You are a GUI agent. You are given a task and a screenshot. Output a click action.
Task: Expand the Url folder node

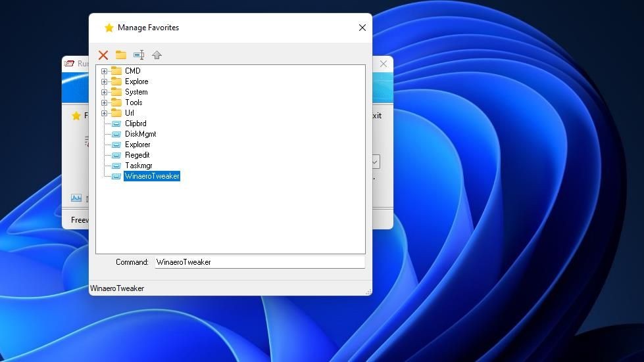(105, 113)
